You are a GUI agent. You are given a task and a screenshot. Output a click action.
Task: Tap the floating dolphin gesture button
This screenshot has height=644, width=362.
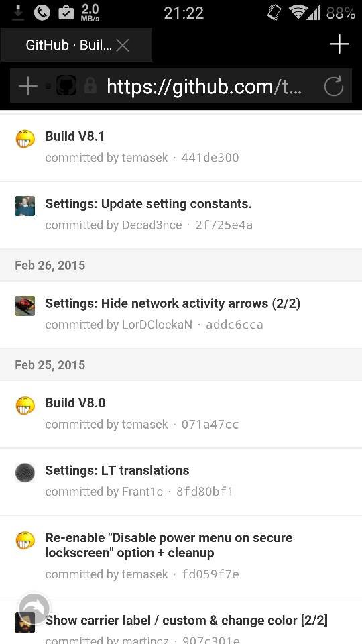point(34,608)
